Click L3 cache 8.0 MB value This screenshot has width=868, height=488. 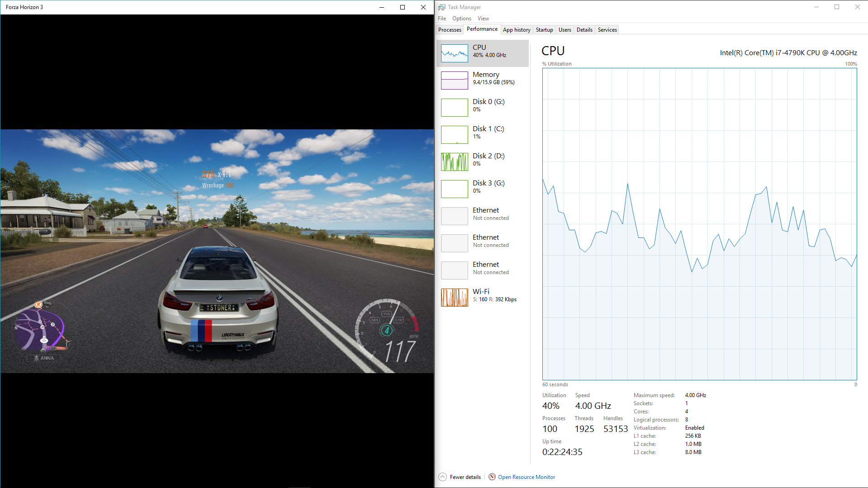click(x=693, y=452)
